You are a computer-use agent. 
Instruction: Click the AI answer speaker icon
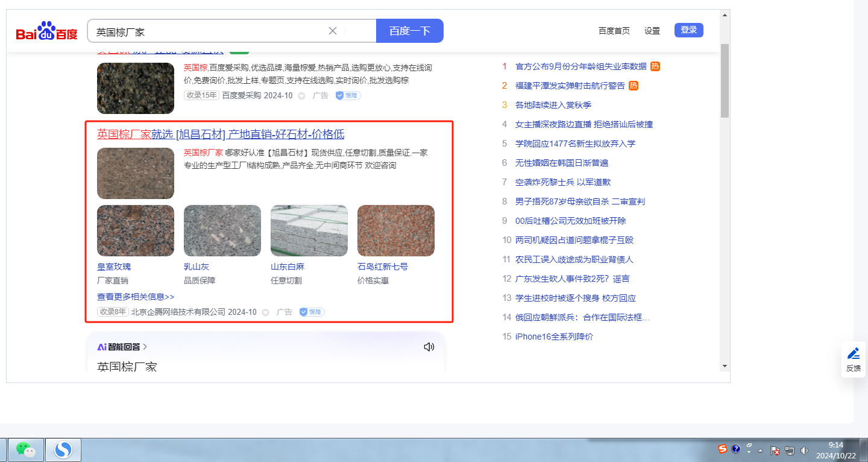point(429,347)
